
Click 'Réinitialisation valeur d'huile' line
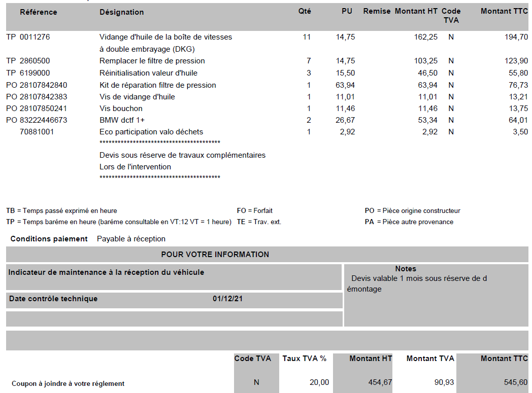click(148, 73)
